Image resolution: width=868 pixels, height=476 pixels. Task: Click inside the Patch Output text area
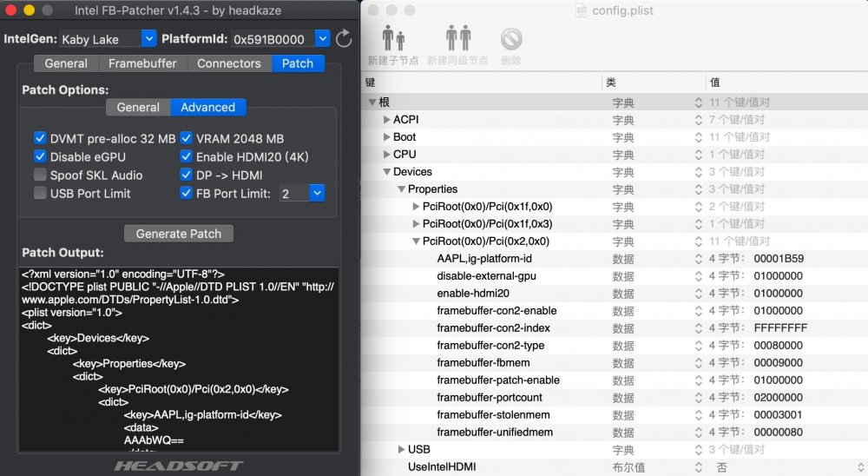tap(178, 359)
